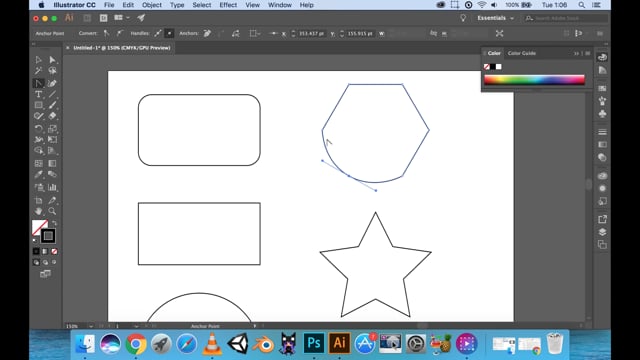Select the Shape Builder tool
Screen dimensions: 640x360
pyautogui.click(x=38, y=151)
